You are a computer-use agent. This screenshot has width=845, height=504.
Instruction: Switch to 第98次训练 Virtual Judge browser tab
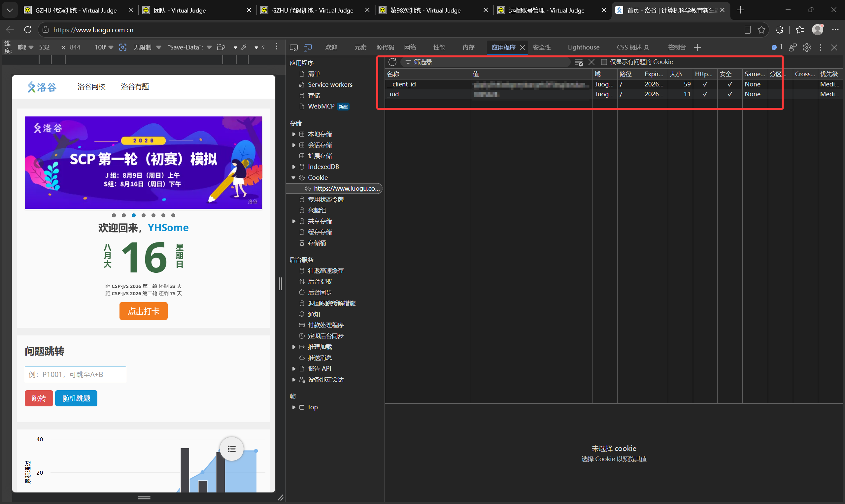click(x=433, y=10)
